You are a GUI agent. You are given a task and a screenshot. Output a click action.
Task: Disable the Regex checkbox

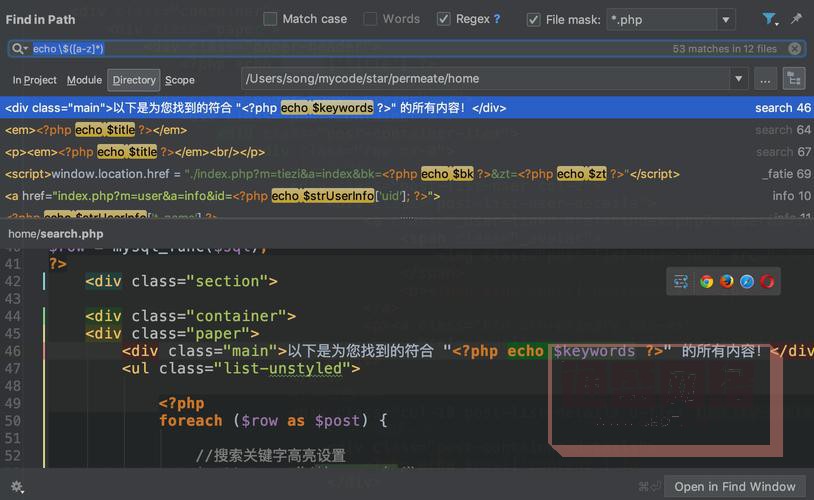coord(443,19)
